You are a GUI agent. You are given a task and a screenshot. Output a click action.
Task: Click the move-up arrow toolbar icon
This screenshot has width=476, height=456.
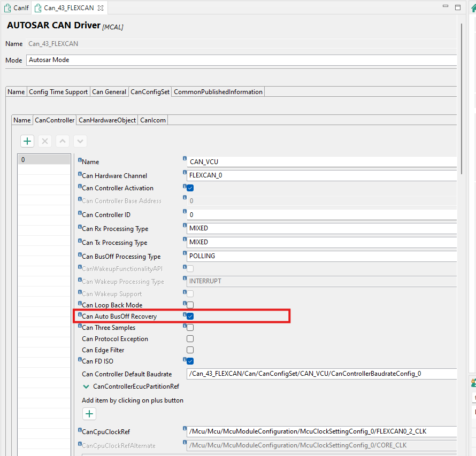click(63, 141)
